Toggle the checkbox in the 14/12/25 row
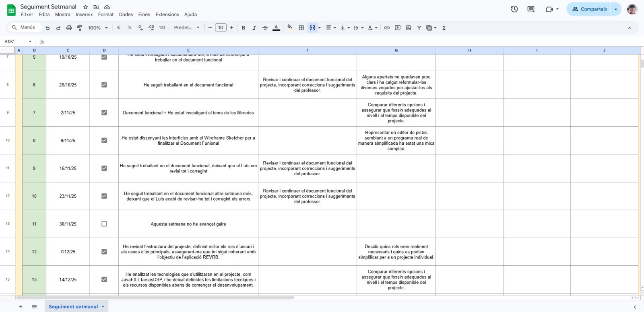The width and height of the screenshot is (644, 312). [104, 279]
